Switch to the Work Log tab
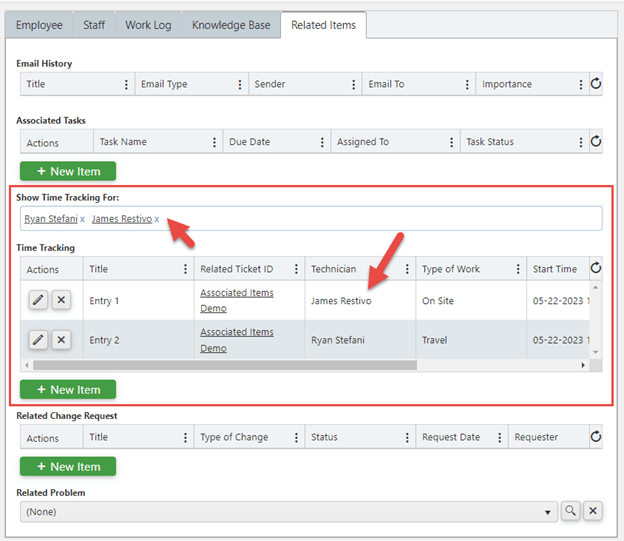This screenshot has width=624, height=541. pyautogui.click(x=148, y=25)
